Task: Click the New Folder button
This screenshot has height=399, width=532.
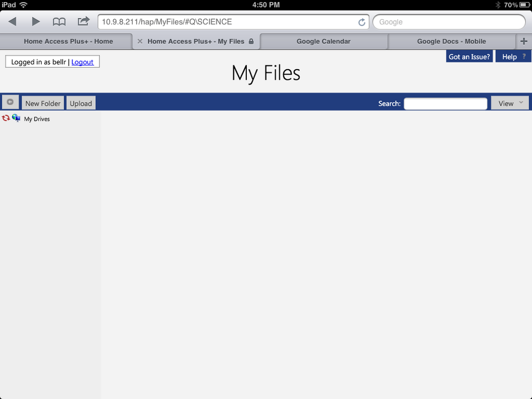Action: click(x=43, y=103)
